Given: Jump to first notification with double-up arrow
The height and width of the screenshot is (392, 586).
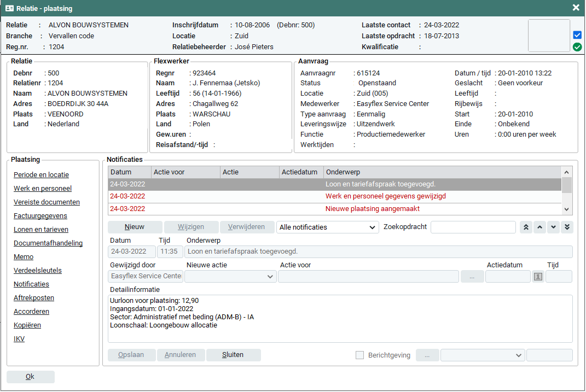Looking at the screenshot, I should click(526, 227).
